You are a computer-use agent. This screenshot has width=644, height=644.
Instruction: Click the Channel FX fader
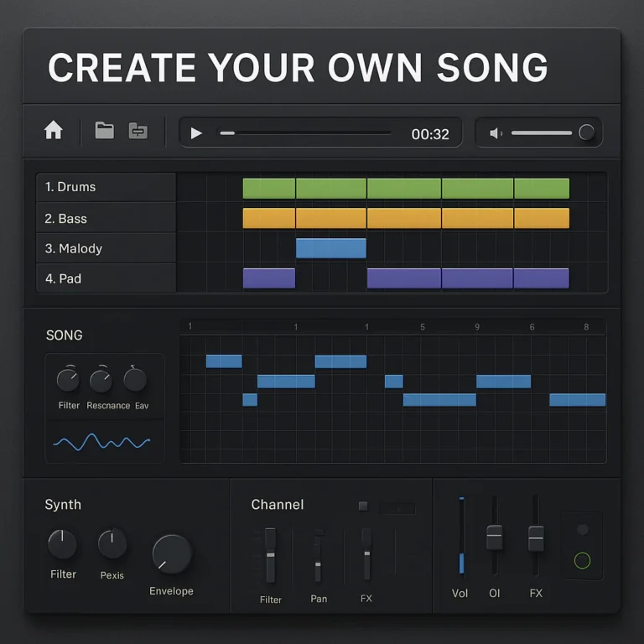366,554
